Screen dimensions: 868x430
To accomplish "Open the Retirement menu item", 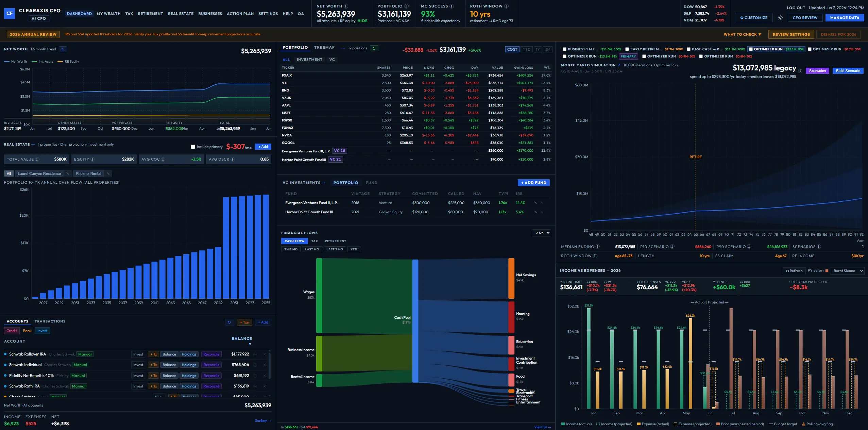I will coord(150,14).
